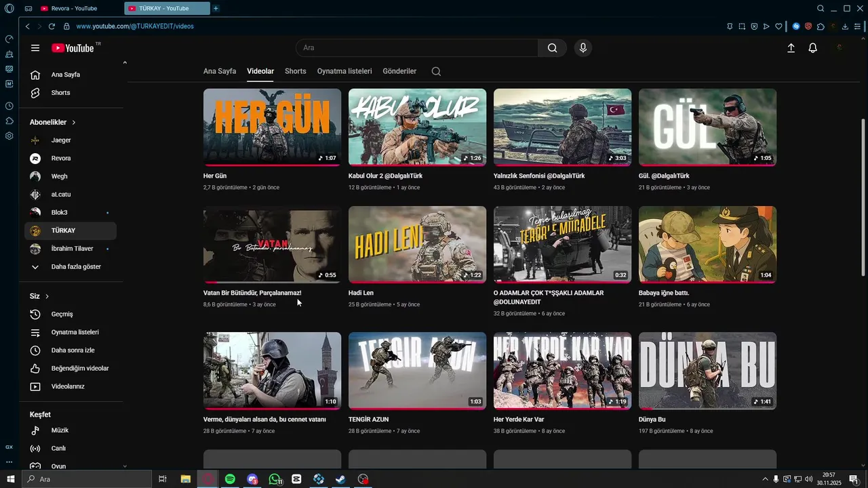Open Videolarınız in sidebar
The image size is (868, 488).
71,386
